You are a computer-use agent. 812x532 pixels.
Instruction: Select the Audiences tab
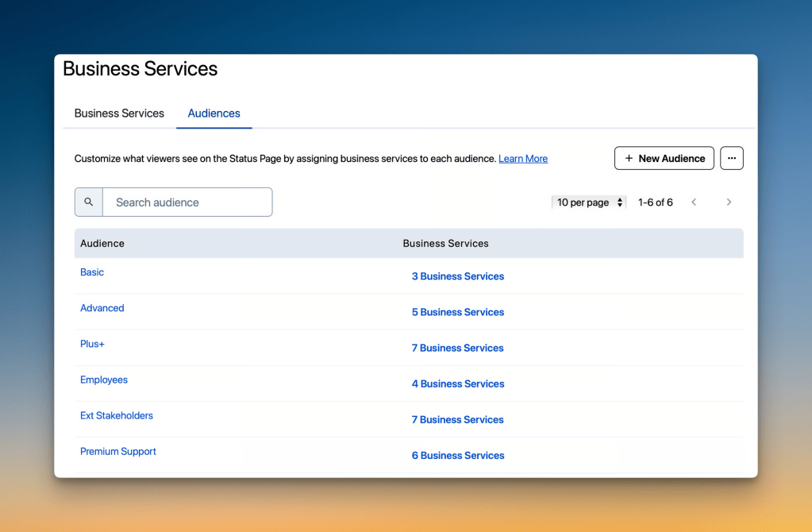[x=214, y=114]
